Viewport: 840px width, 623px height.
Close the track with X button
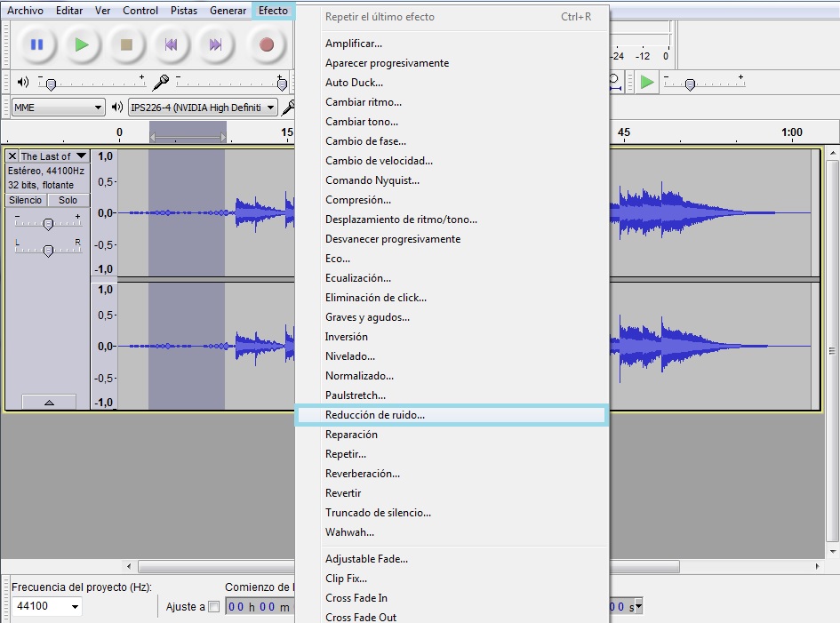pyautogui.click(x=12, y=156)
